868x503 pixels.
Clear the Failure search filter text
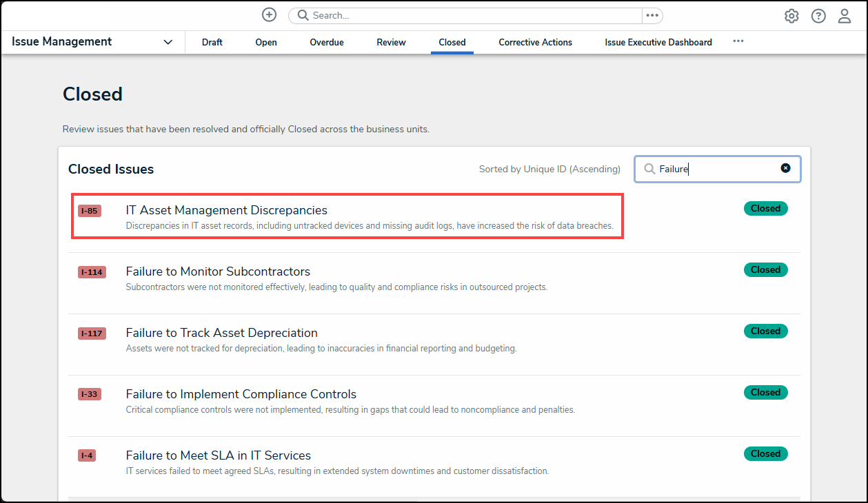tap(785, 168)
